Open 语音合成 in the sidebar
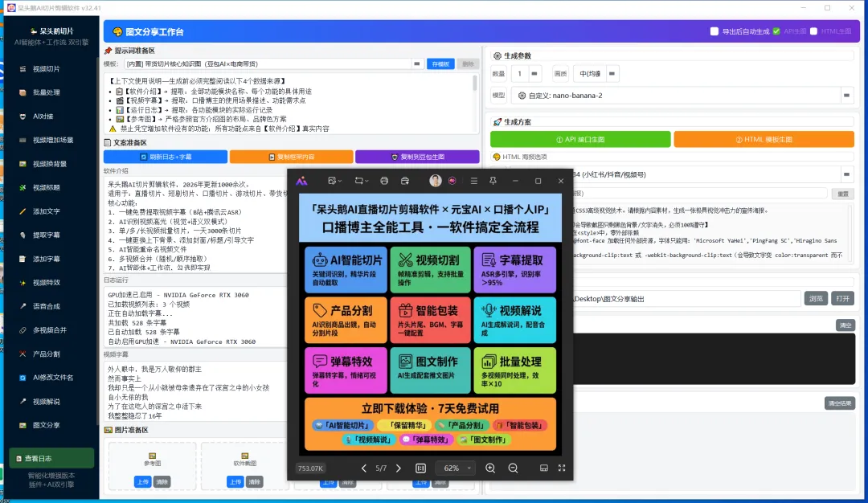 [x=47, y=306]
